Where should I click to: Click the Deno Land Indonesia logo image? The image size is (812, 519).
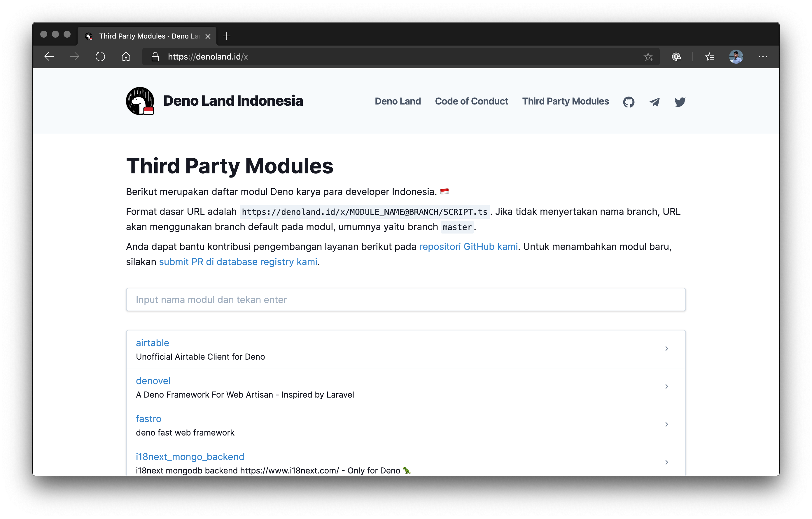140,101
